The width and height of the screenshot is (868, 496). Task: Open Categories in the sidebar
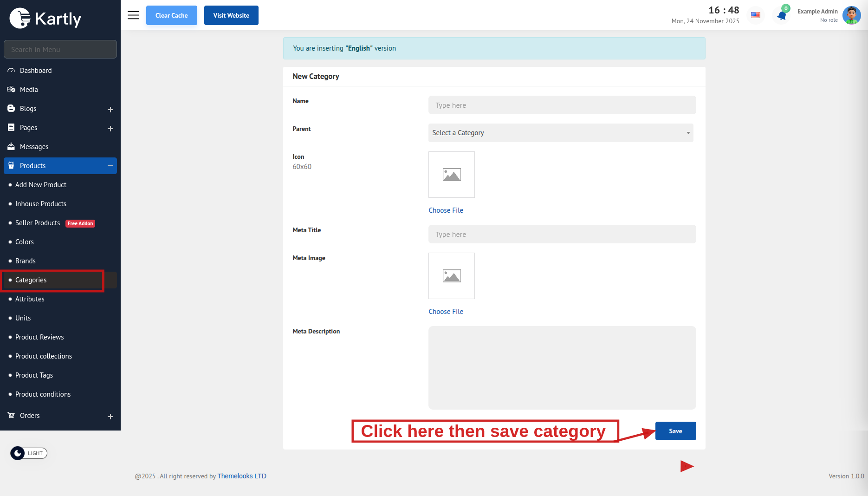31,280
